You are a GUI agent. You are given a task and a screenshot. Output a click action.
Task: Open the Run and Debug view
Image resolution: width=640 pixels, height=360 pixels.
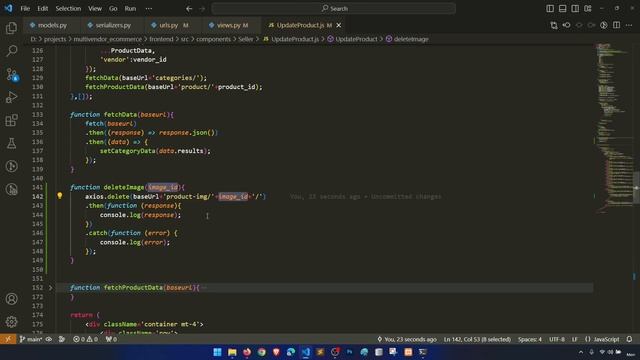tap(11, 97)
